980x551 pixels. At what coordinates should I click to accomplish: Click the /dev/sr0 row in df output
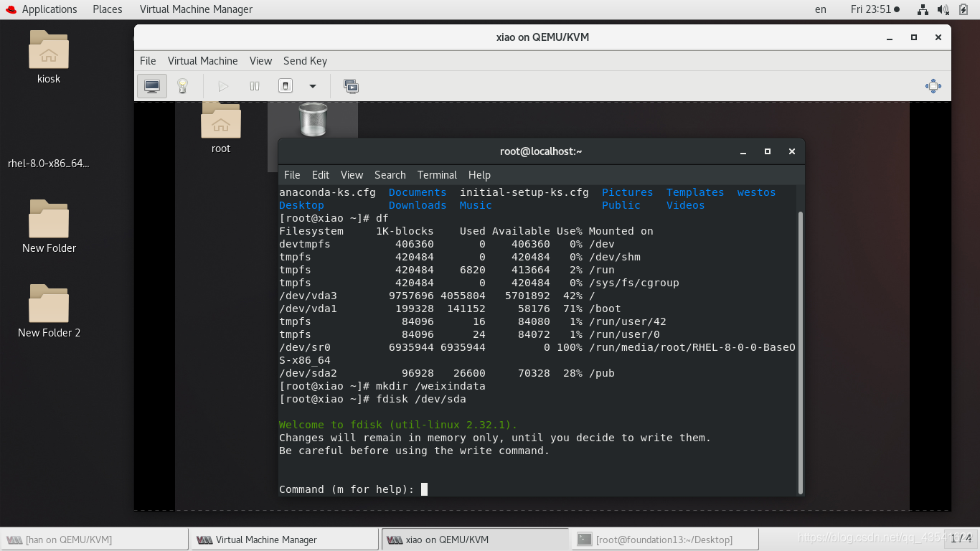(537, 347)
